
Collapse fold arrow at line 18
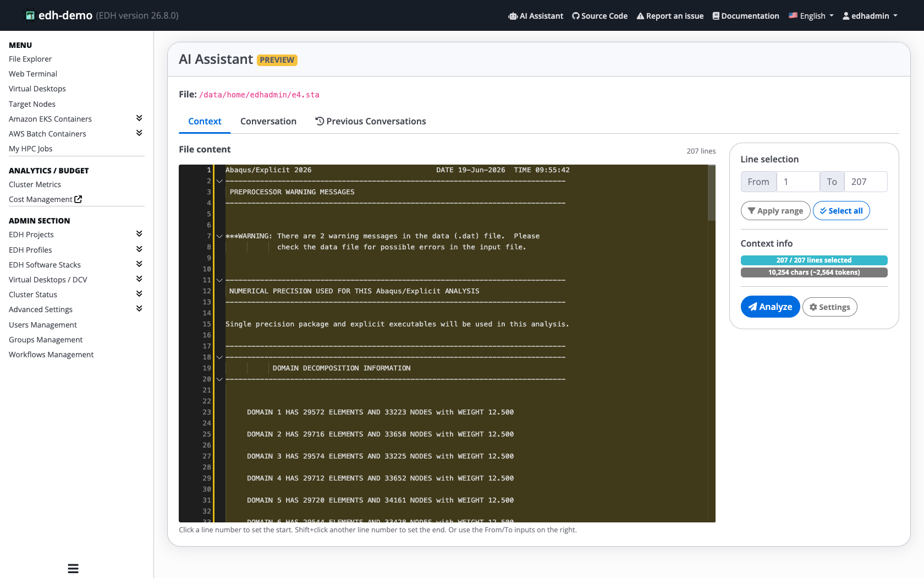point(219,357)
